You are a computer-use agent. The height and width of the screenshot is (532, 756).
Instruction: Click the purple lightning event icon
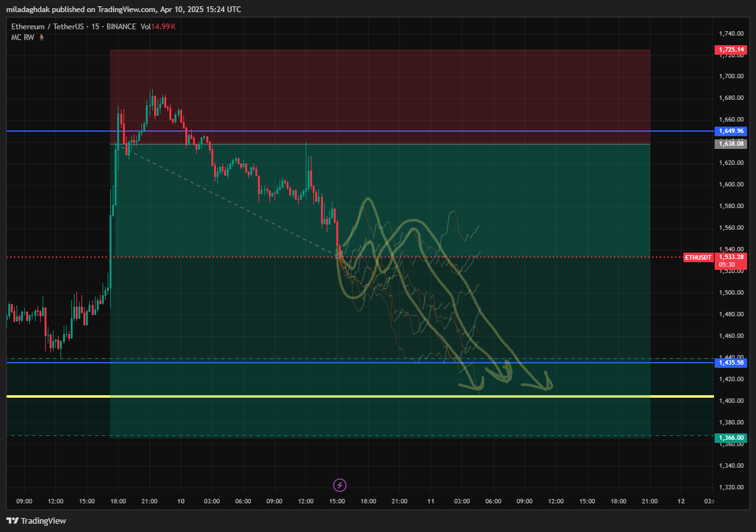pyautogui.click(x=340, y=485)
